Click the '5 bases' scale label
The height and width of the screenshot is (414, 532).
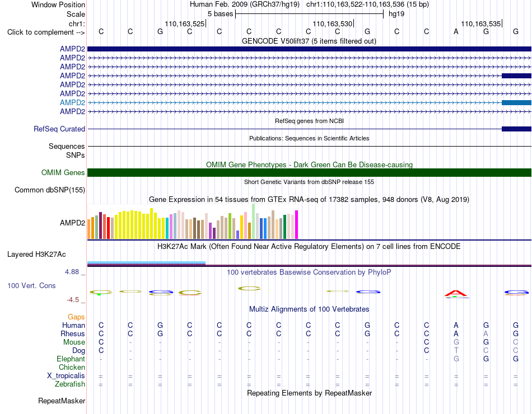click(221, 14)
